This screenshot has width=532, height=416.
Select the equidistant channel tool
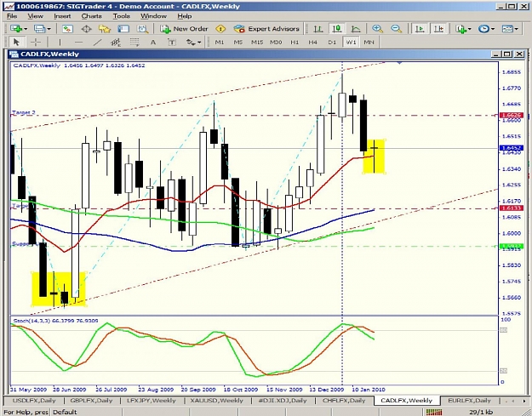[116, 42]
